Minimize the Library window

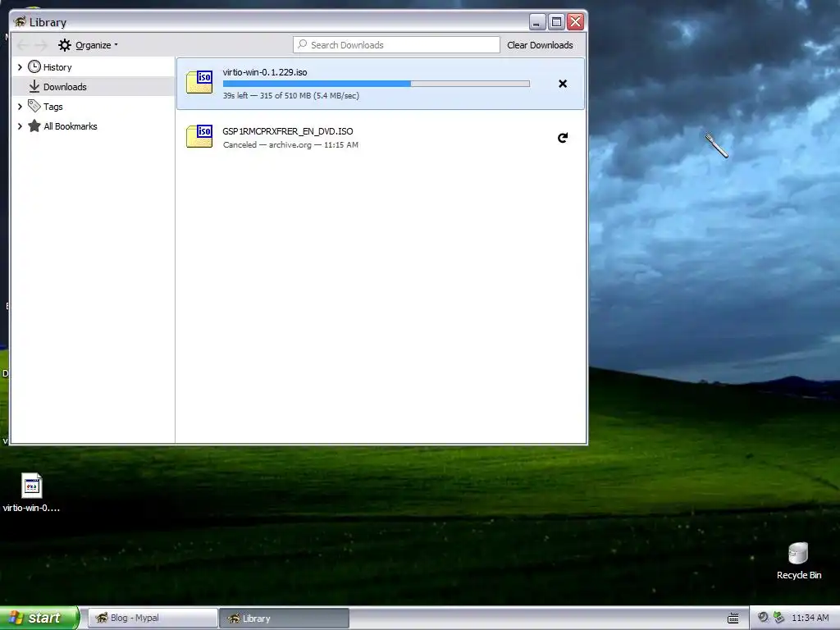537,22
